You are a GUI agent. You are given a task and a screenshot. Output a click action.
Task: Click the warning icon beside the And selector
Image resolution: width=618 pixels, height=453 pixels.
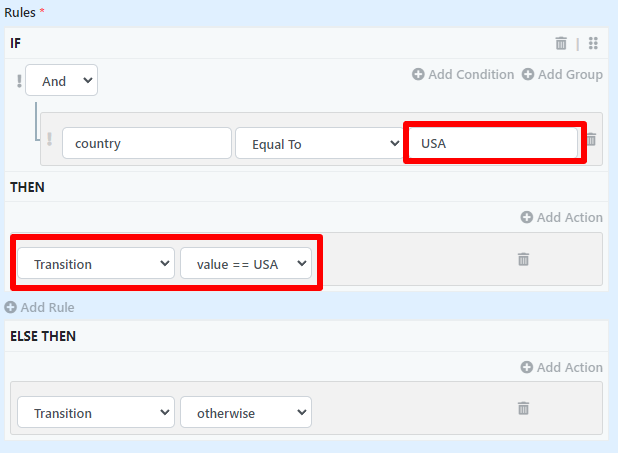[x=18, y=81]
